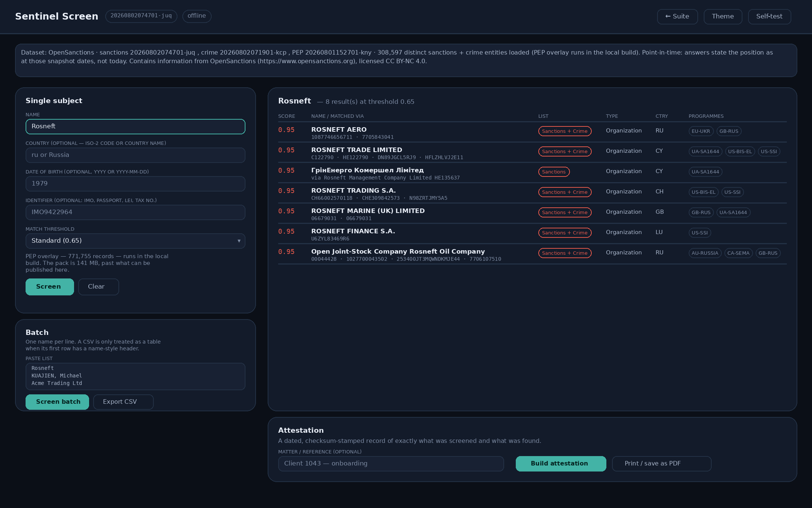Click the 0.95 score for ROSNEFT AERO
This screenshot has height=508, width=812.
[x=286, y=130]
